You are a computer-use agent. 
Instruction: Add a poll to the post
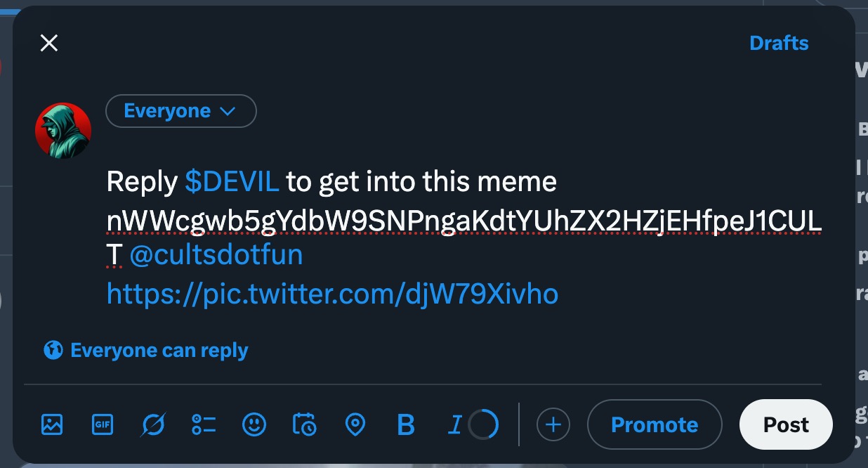(204, 424)
